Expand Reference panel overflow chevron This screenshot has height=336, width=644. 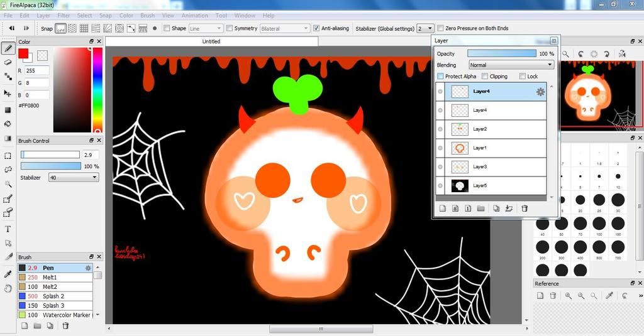[x=640, y=295]
